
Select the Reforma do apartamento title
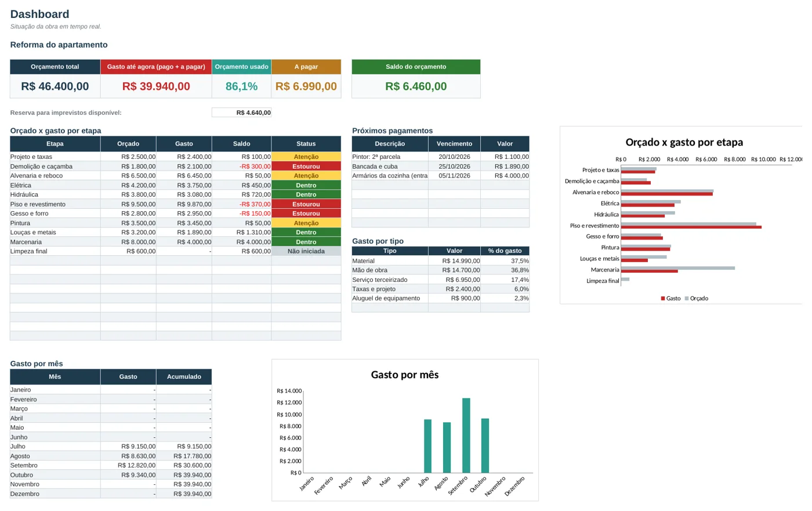tap(59, 45)
